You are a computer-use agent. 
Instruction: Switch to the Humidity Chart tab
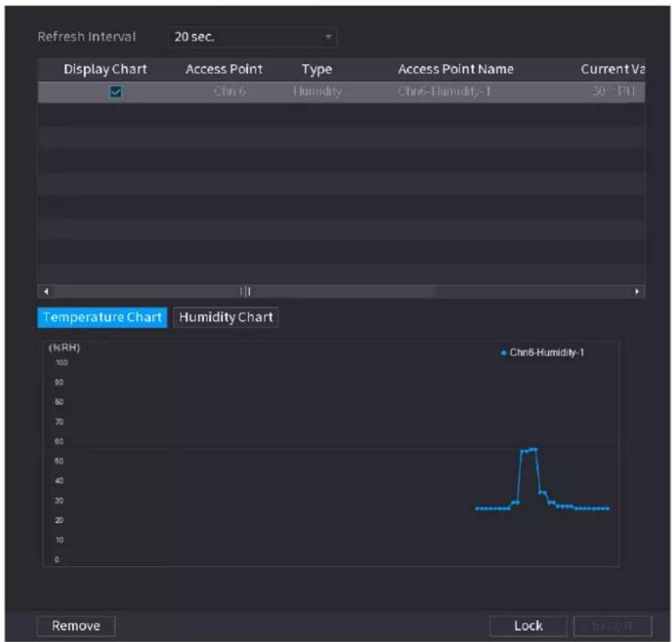[x=226, y=317]
